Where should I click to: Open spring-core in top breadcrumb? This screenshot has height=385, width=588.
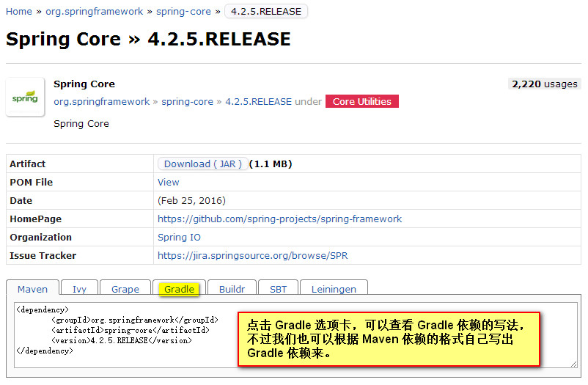pos(183,12)
